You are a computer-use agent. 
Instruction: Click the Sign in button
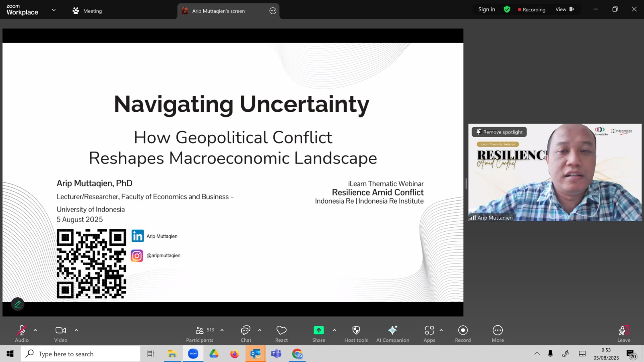tap(487, 9)
